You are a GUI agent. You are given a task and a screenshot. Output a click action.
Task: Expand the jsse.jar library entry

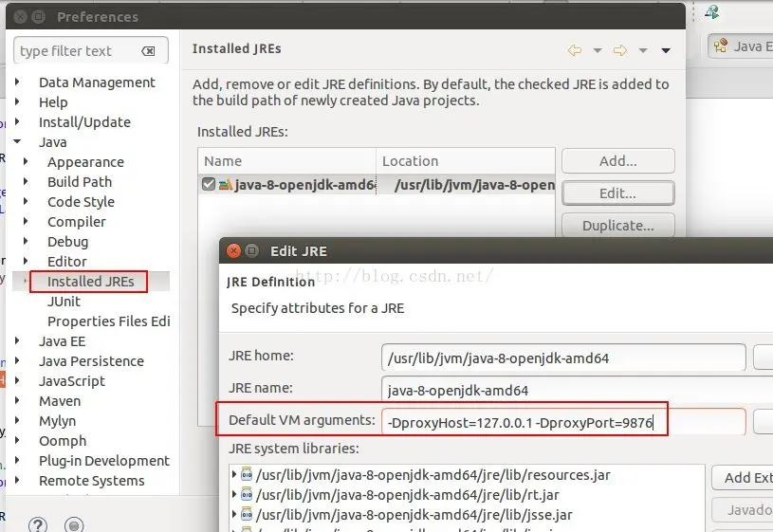click(x=234, y=514)
